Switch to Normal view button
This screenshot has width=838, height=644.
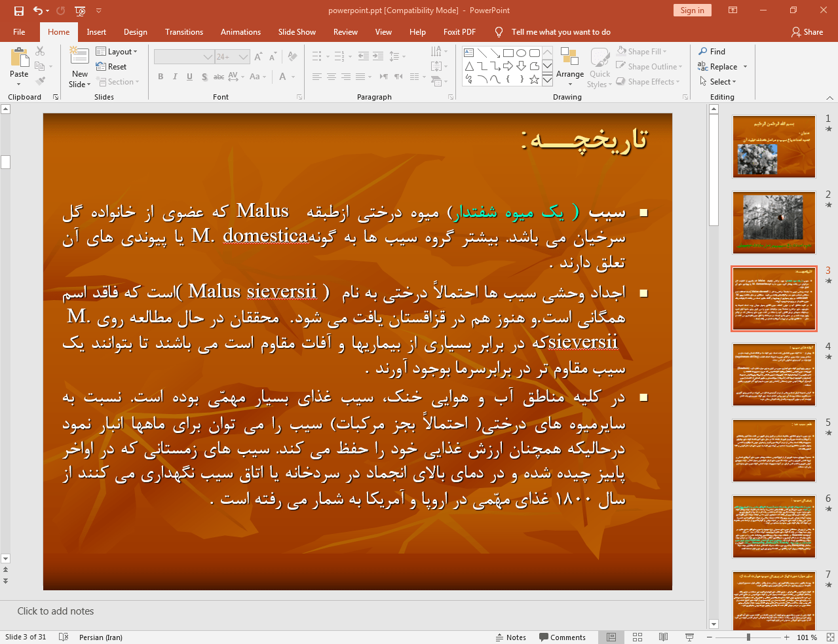pyautogui.click(x=611, y=637)
